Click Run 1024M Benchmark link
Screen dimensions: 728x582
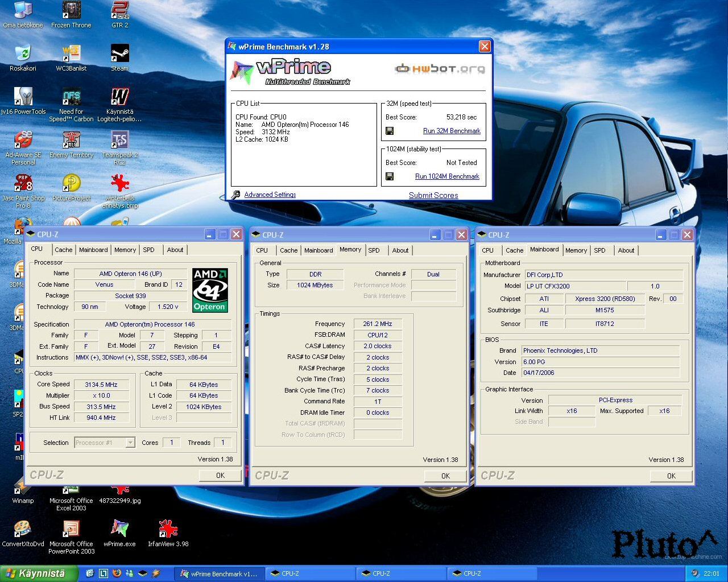point(447,176)
